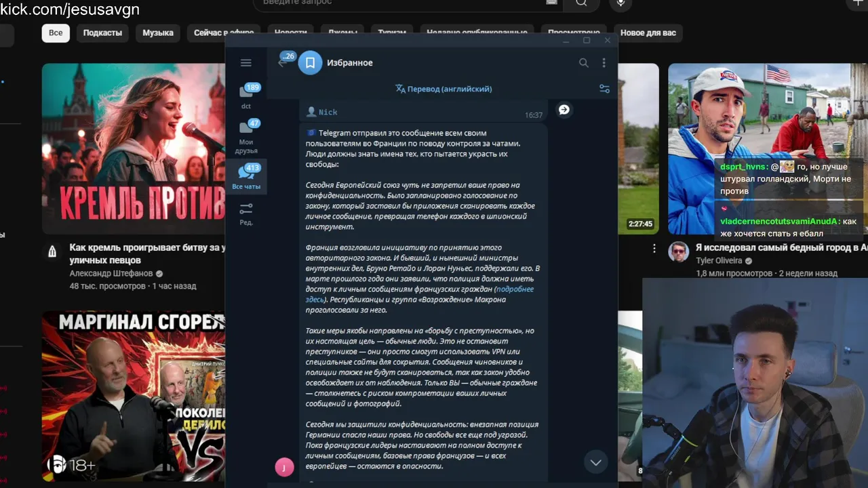Open Tyler Oliveira channel name link
This screenshot has width=868, height=488.
[719, 261]
